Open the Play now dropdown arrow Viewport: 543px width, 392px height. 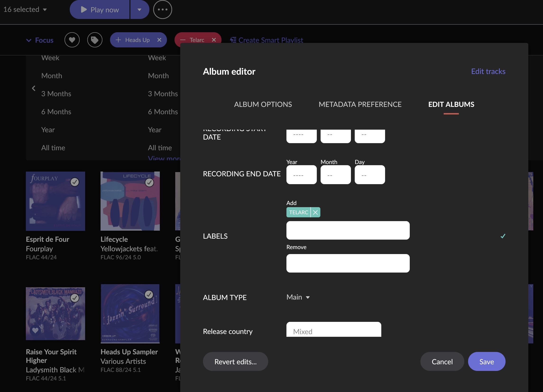(140, 9)
